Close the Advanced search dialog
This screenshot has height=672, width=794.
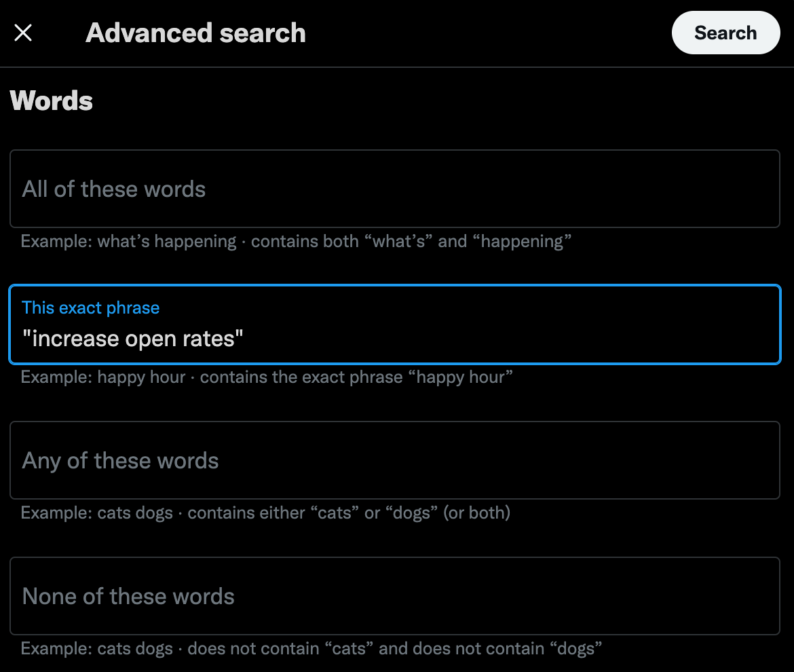coord(23,33)
